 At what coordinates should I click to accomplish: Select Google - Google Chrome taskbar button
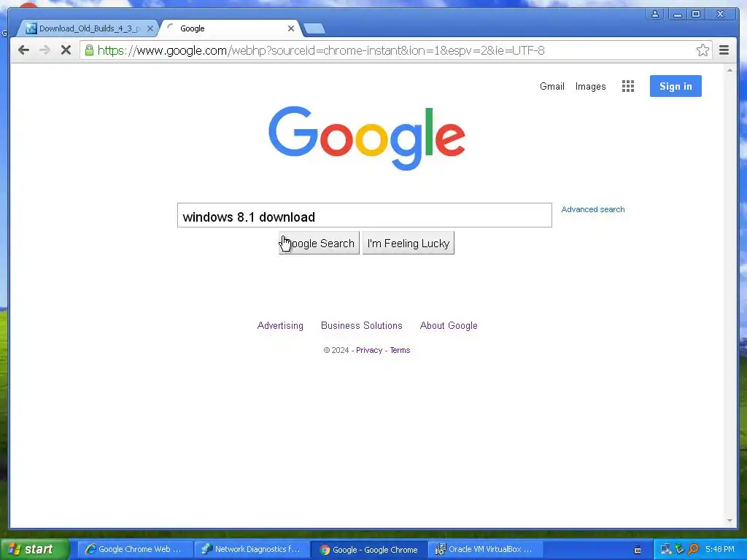(x=369, y=549)
